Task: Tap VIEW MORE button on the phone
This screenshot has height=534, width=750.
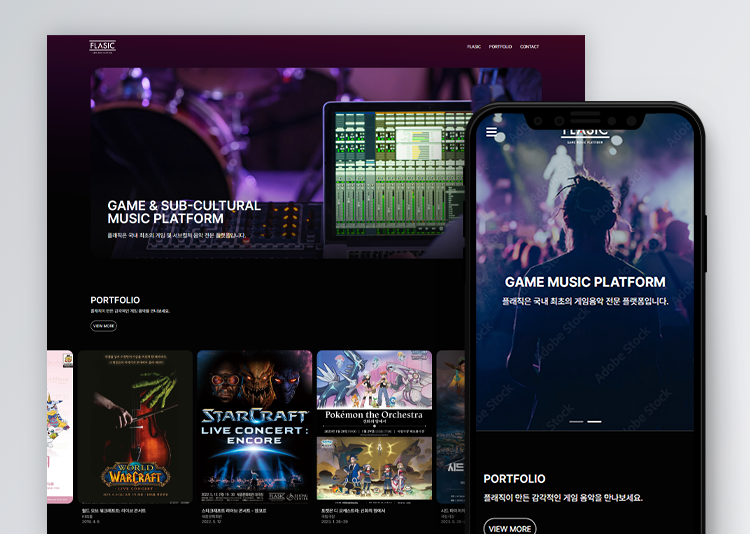Action: (510, 527)
